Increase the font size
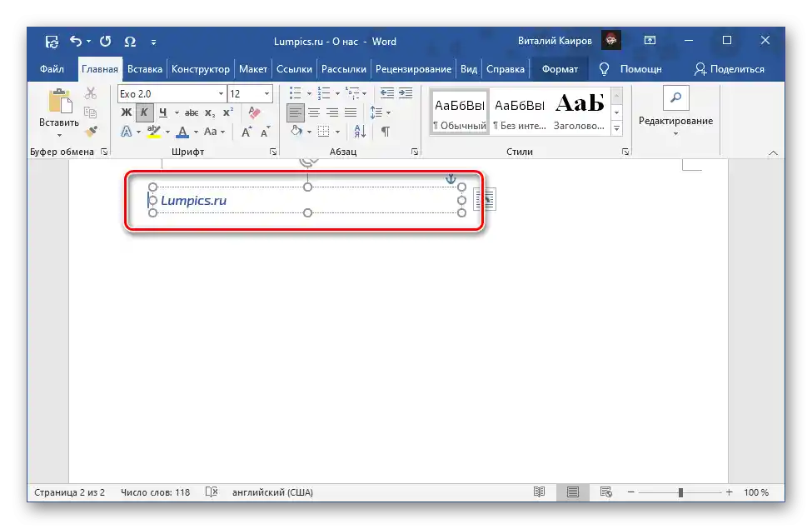The width and height of the screenshot is (812, 529). (247, 132)
